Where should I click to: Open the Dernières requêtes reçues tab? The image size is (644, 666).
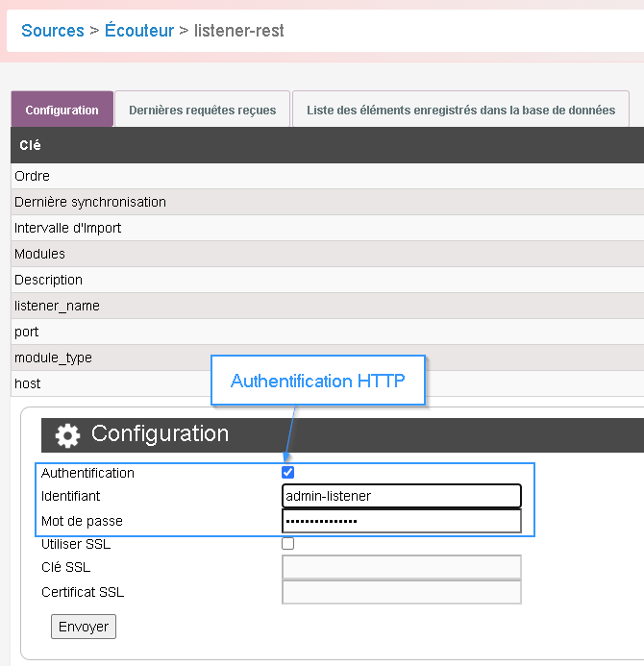click(x=203, y=111)
